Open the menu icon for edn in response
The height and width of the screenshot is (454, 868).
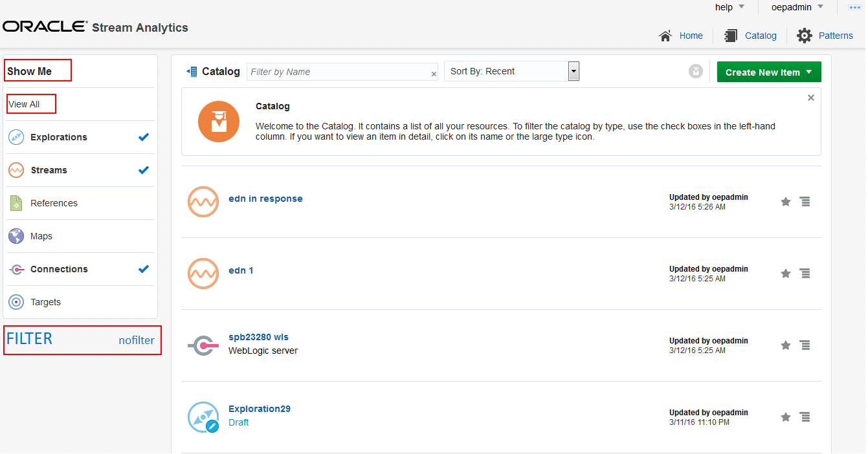[x=805, y=202]
